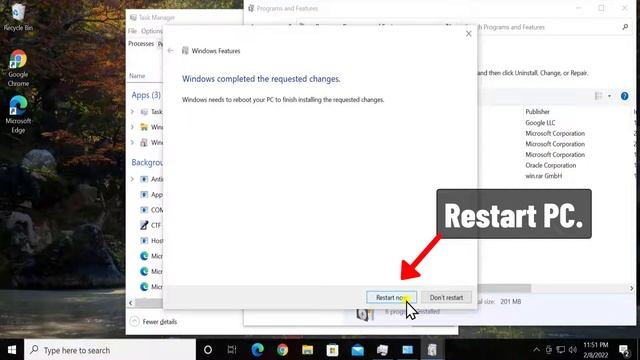The image size is (640, 360).
Task: Select the Oracle Corporation publisher entry
Action: [x=551, y=165]
